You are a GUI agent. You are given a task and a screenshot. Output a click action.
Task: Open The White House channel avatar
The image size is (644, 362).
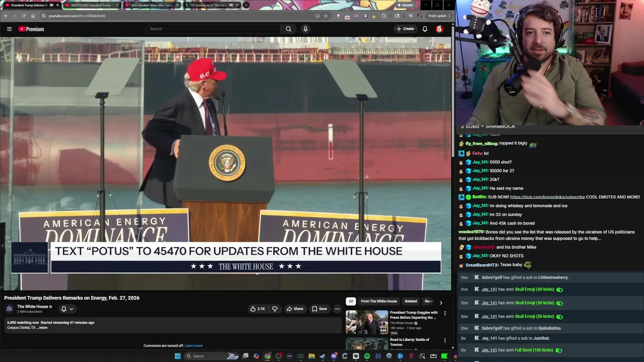(9, 308)
